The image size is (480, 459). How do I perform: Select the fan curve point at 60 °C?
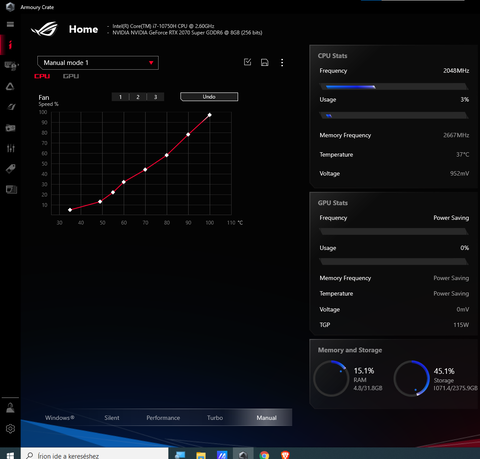(x=124, y=182)
